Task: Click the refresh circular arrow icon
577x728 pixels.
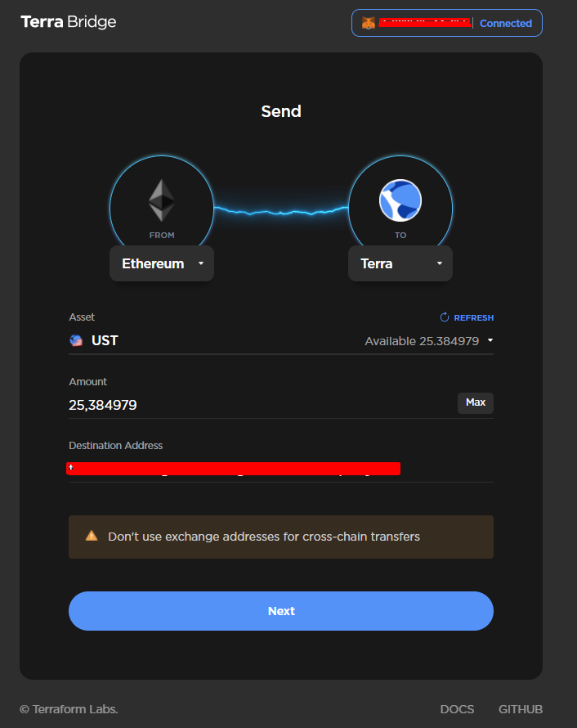Action: point(445,317)
